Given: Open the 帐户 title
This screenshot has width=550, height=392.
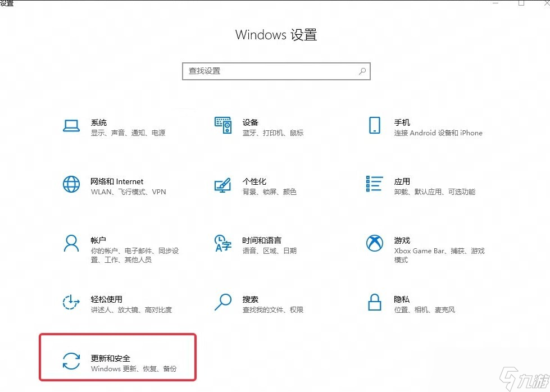Looking at the screenshot, I should [x=98, y=240].
